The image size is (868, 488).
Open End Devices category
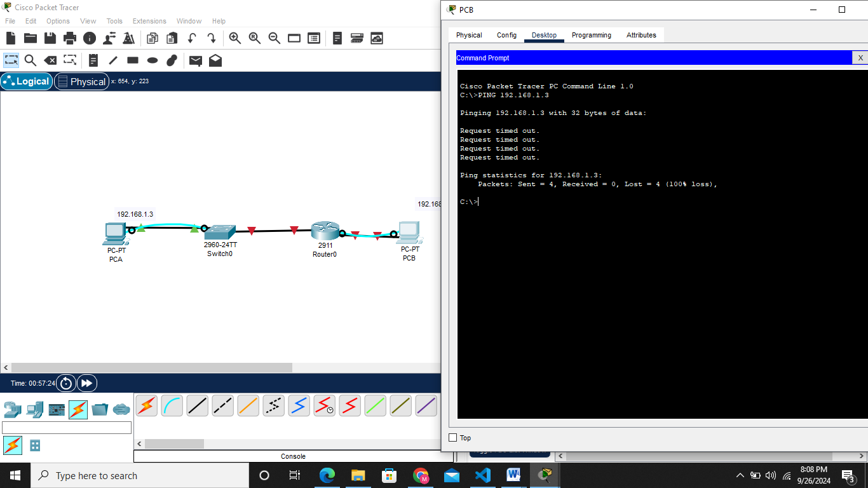tap(35, 409)
